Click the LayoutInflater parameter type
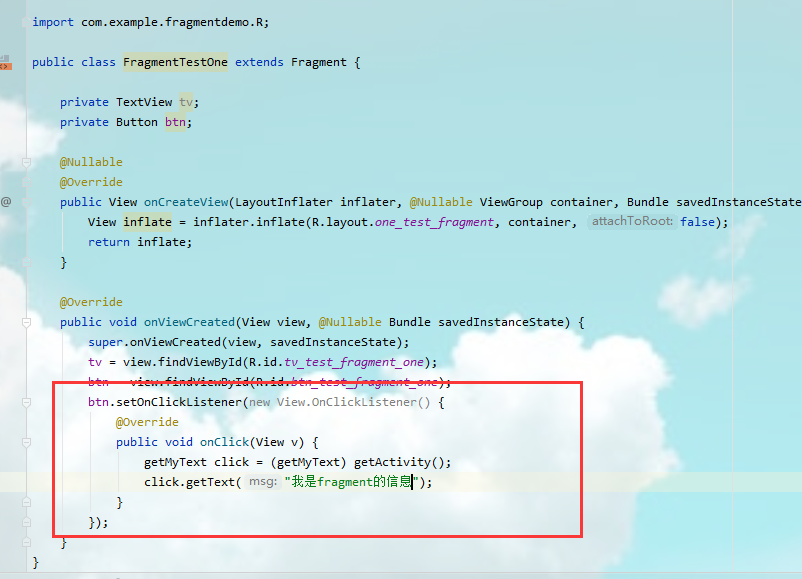This screenshot has width=802, height=579. point(284,202)
